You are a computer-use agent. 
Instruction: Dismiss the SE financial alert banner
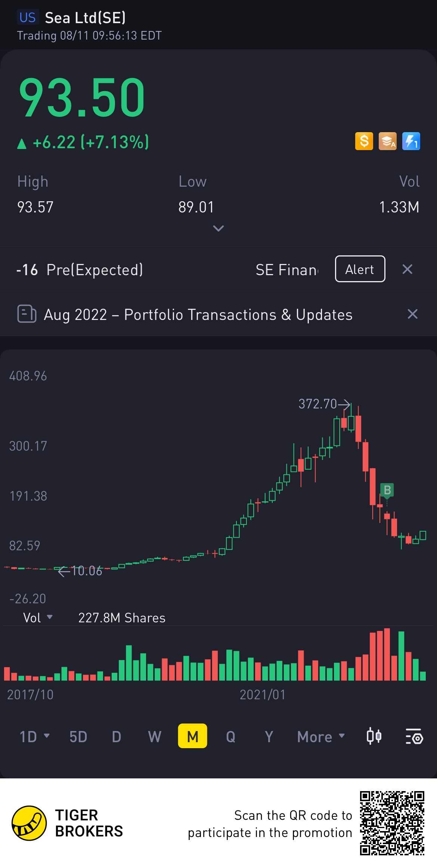point(407,269)
